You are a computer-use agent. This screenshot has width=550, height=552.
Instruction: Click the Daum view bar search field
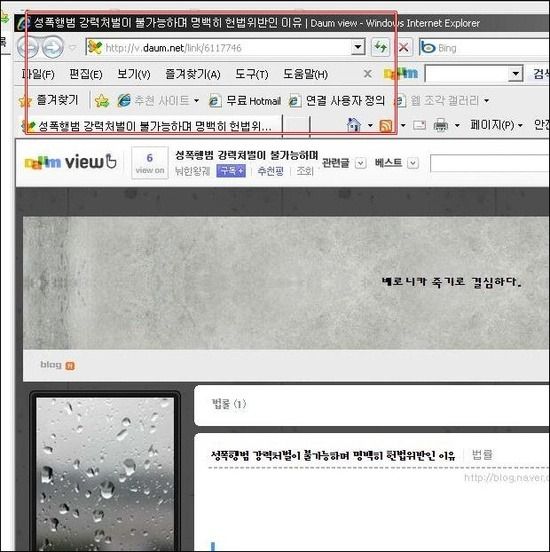(489, 164)
